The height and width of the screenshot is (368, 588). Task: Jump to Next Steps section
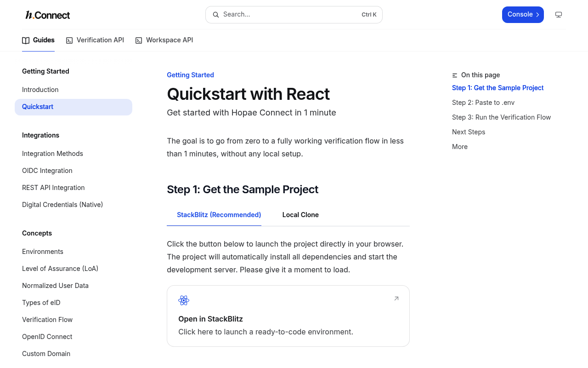(x=469, y=132)
